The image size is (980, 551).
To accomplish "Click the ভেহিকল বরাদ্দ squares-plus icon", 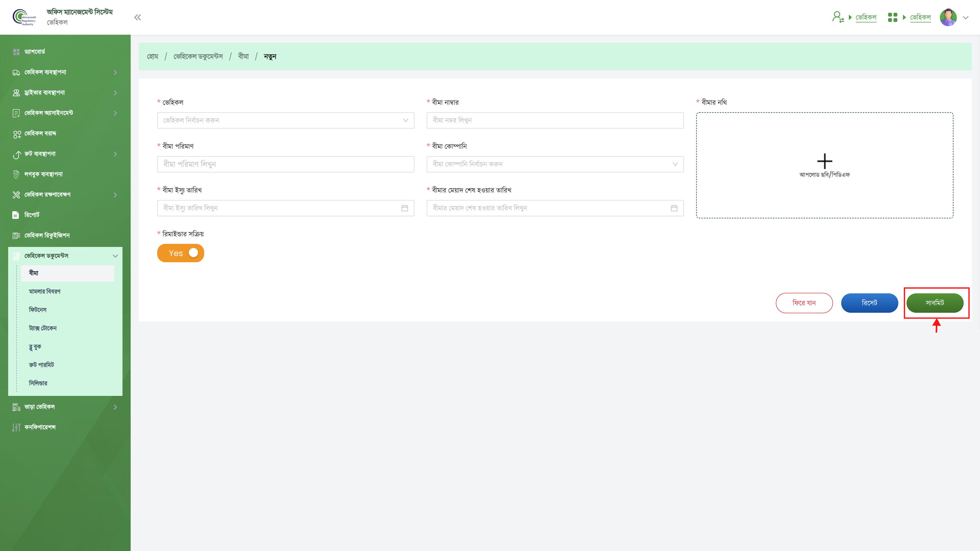I will (17, 134).
